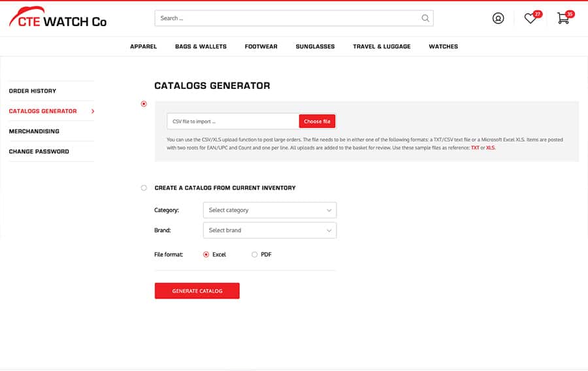Open the wishlist heart icon
Image resolution: width=588 pixels, height=371 pixels.
pyautogui.click(x=531, y=19)
